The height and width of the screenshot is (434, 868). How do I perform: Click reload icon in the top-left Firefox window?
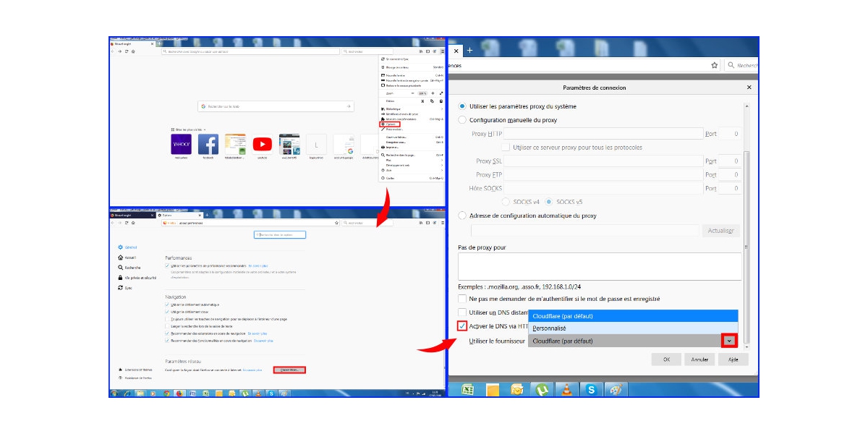click(x=127, y=51)
